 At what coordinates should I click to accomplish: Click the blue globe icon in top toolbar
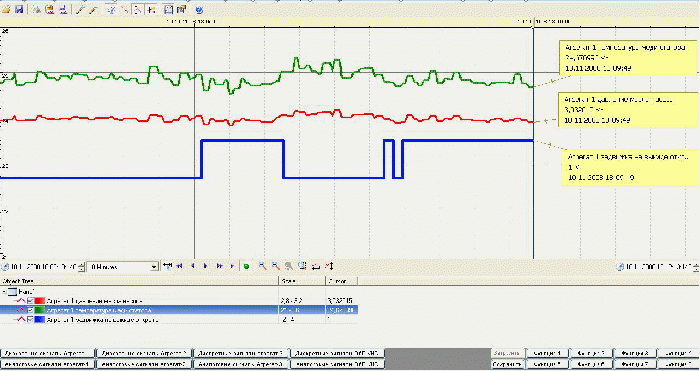click(x=199, y=10)
